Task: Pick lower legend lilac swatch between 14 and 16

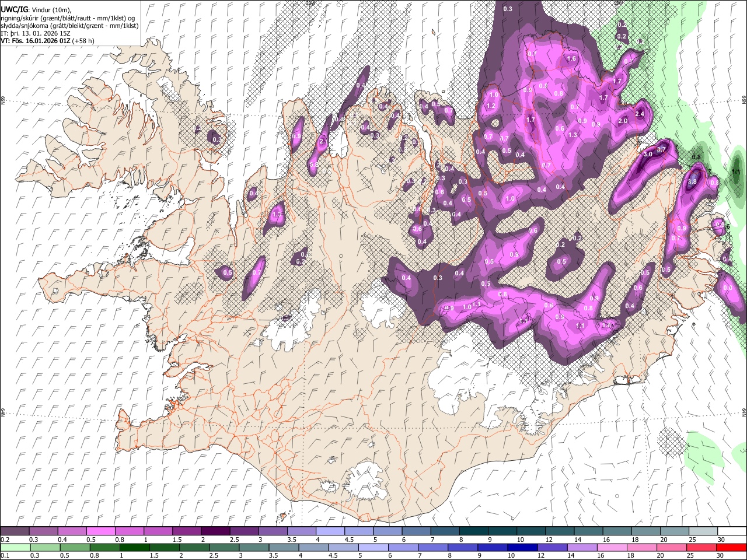Action: point(582,548)
